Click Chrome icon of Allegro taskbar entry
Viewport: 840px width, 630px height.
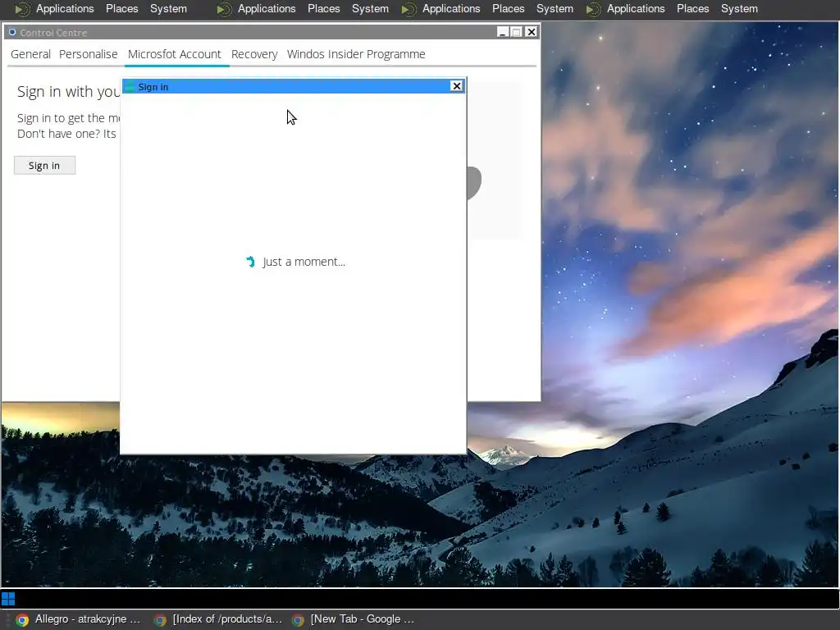tap(22, 620)
